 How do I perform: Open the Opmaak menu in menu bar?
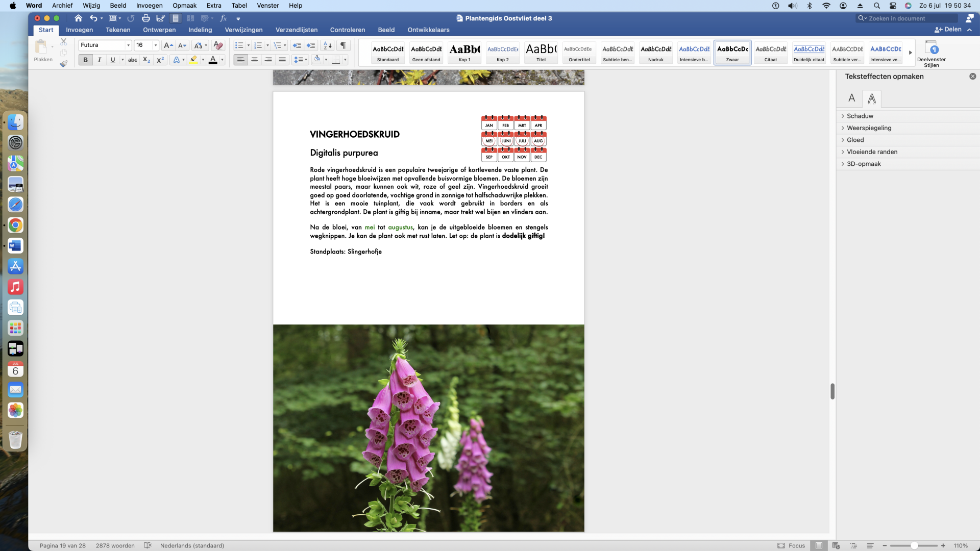184,6
